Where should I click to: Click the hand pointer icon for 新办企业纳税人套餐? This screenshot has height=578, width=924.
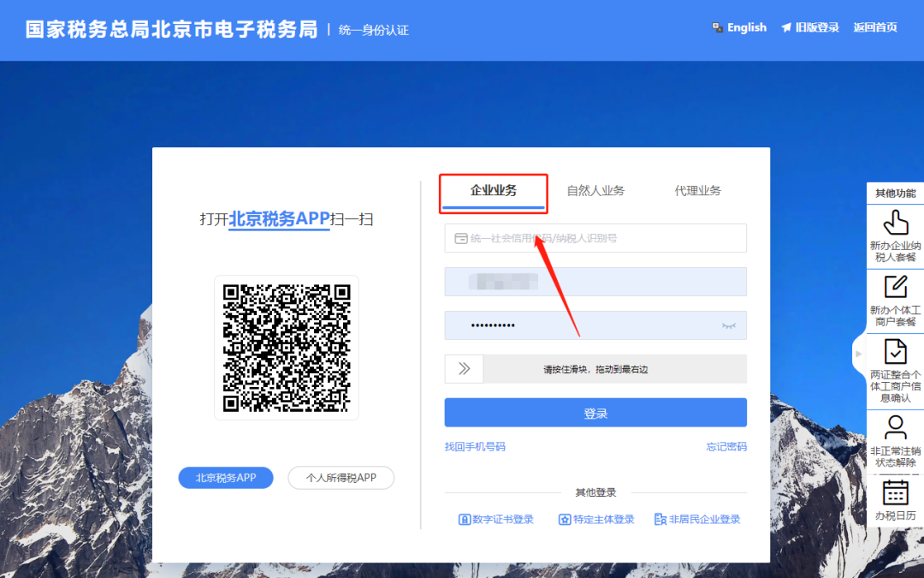(x=895, y=222)
